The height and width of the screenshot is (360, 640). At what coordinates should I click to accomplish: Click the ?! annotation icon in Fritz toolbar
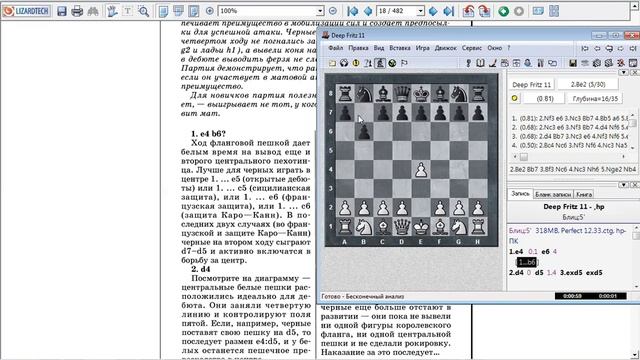point(368,63)
